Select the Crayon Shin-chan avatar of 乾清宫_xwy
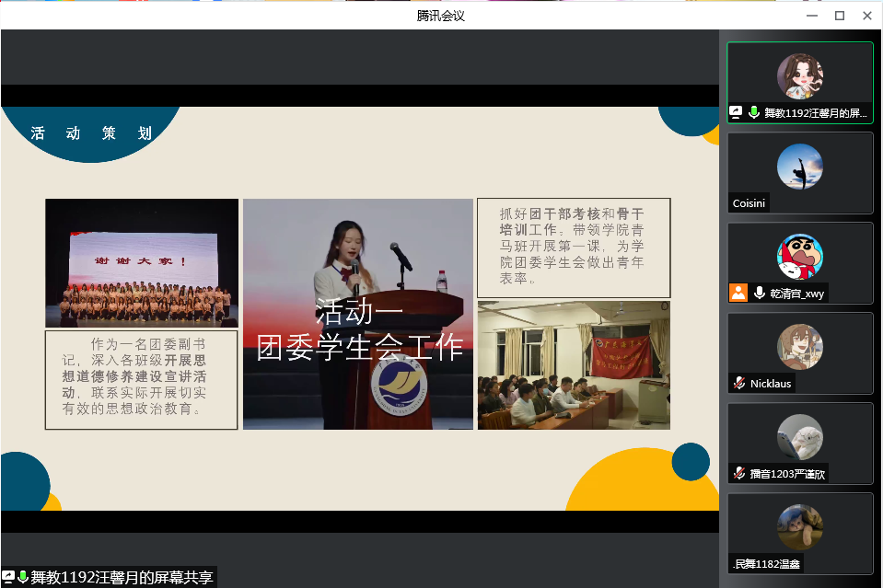The image size is (883, 588). 799,257
